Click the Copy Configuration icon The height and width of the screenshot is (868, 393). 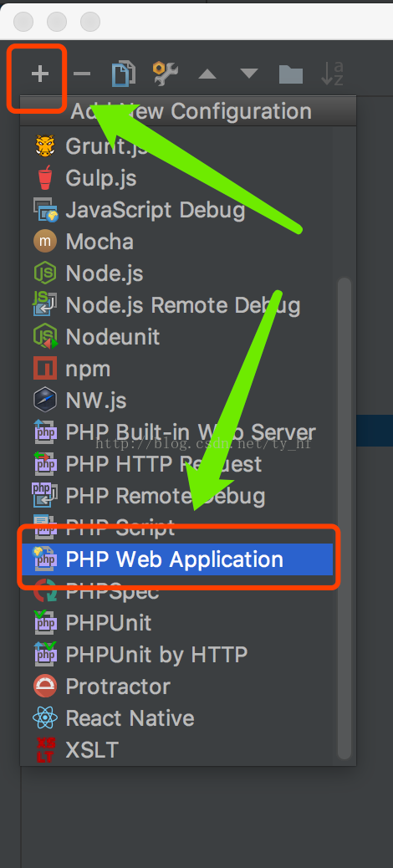[x=124, y=74]
